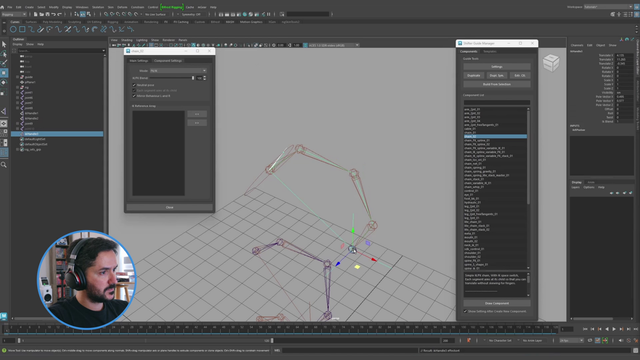Screen dimensions: 640x360
Task: Adjust the IK/FK Blend slider handle
Action: click(x=193, y=78)
